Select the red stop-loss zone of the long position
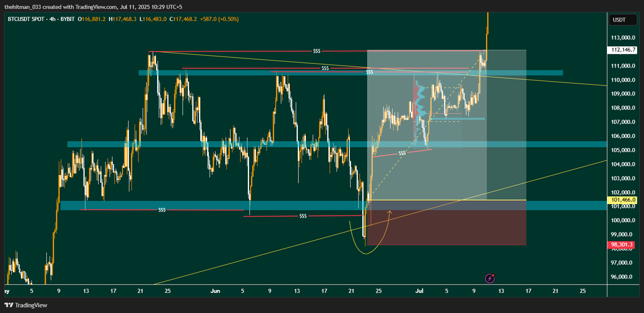 click(445, 222)
